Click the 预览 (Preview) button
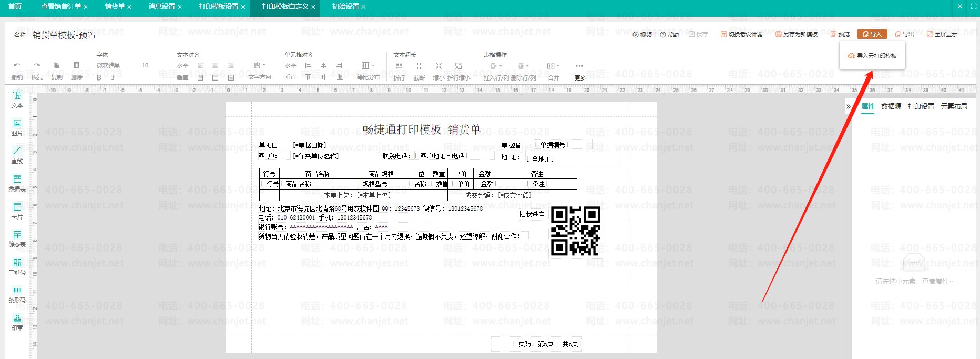Image resolution: width=980 pixels, height=359 pixels. click(840, 34)
